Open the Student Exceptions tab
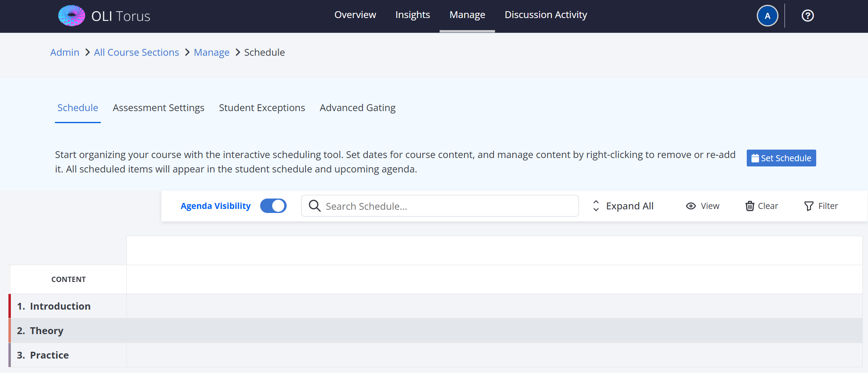The height and width of the screenshot is (373, 868). [262, 108]
